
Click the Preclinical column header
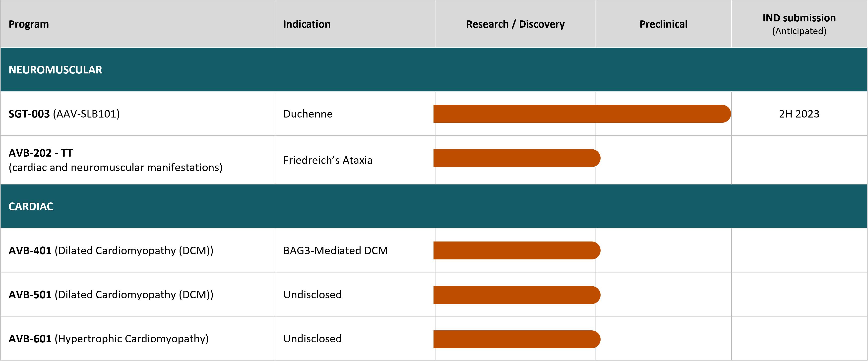pos(663,24)
